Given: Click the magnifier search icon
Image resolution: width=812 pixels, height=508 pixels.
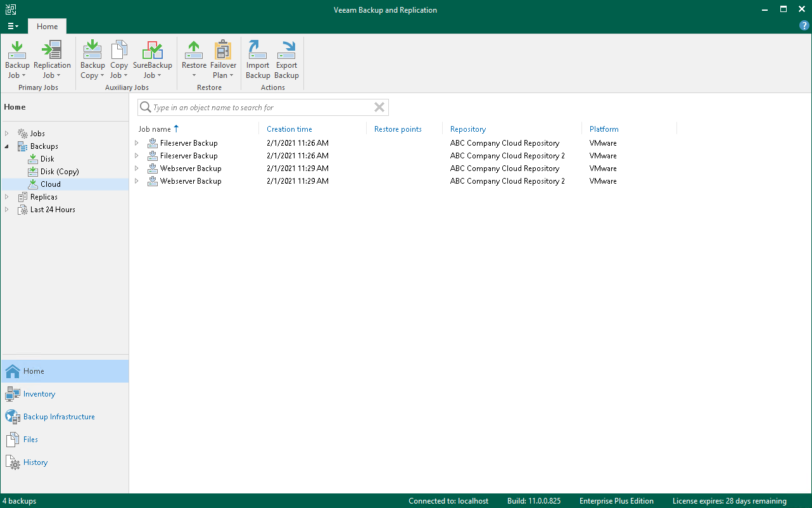Looking at the screenshot, I should [145, 107].
